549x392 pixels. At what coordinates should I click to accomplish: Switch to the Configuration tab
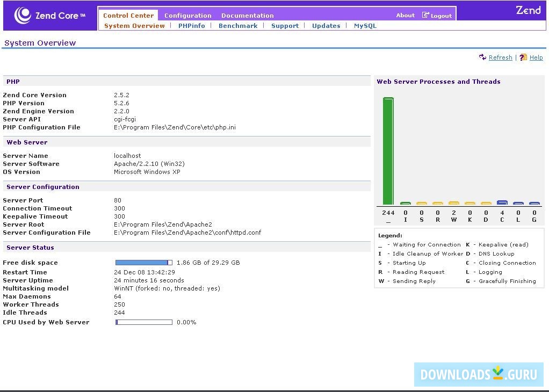point(187,16)
